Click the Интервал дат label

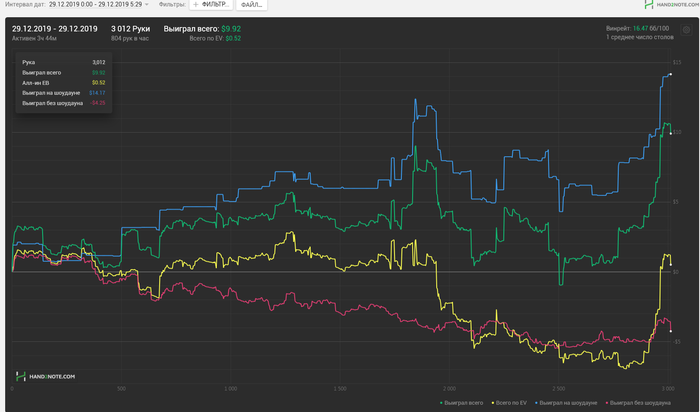pyautogui.click(x=25, y=4)
